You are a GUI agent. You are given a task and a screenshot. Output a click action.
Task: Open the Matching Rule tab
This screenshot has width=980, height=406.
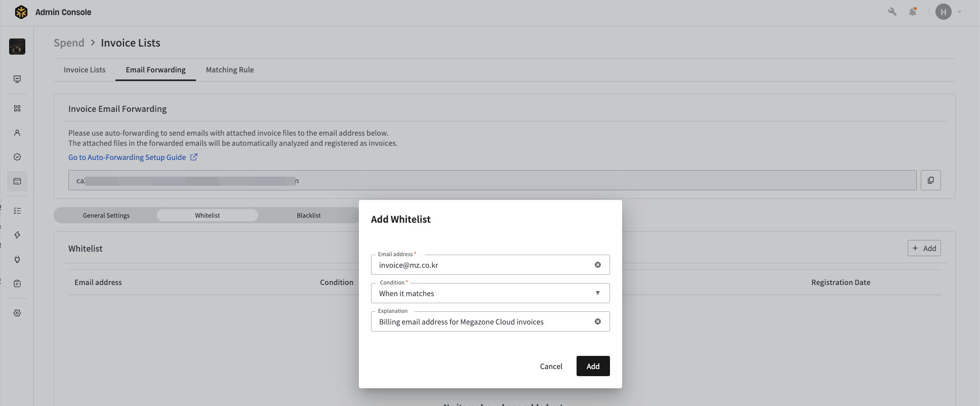click(x=230, y=70)
